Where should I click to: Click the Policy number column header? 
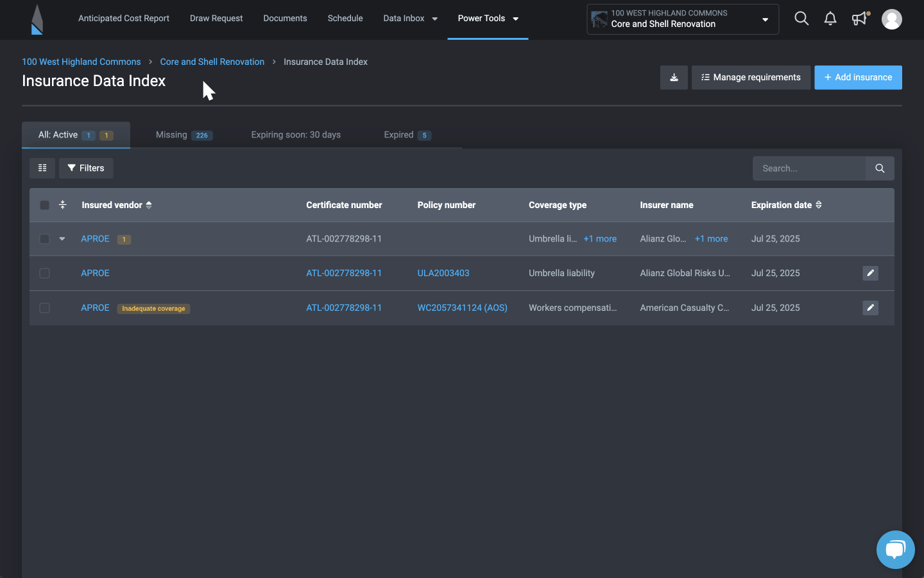click(x=447, y=205)
